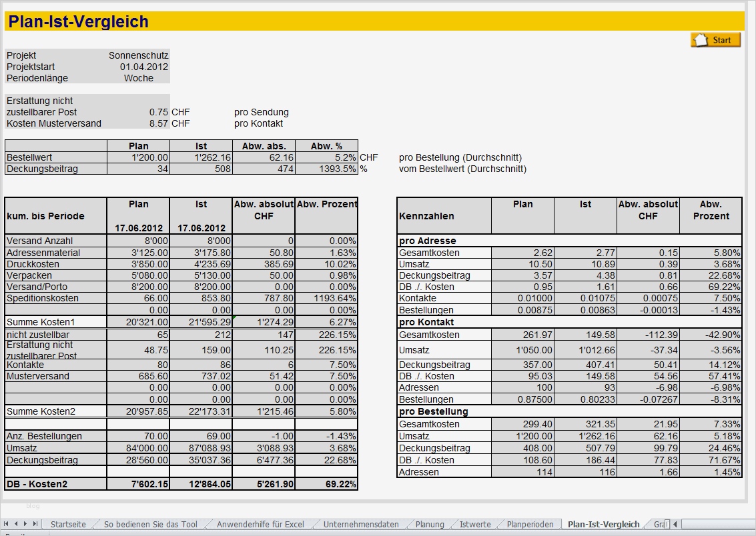756x536 pixels.
Task: Switch to the Unternehmensdaten sheet
Action: tap(361, 524)
